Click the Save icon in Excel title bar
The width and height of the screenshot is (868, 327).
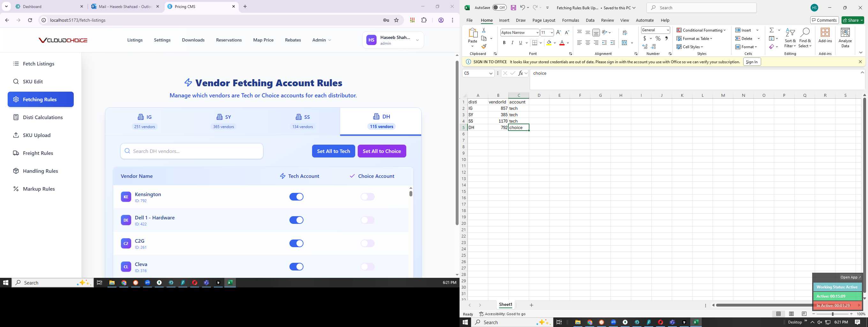point(513,8)
